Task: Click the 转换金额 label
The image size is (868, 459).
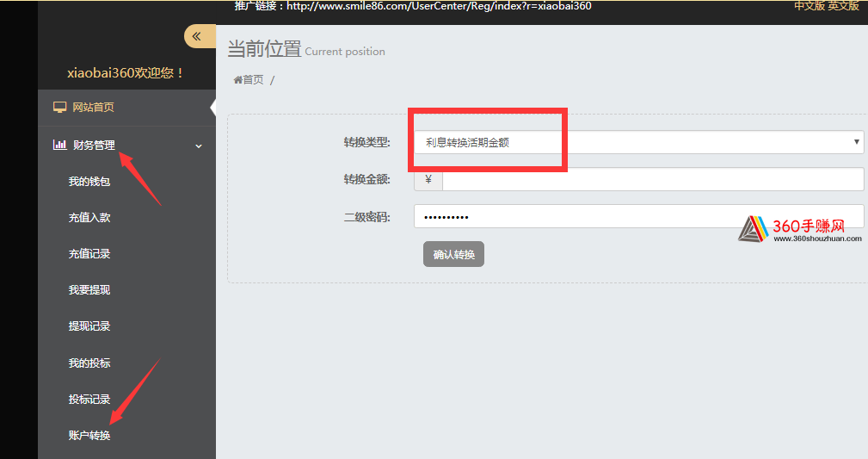Action: click(366, 180)
